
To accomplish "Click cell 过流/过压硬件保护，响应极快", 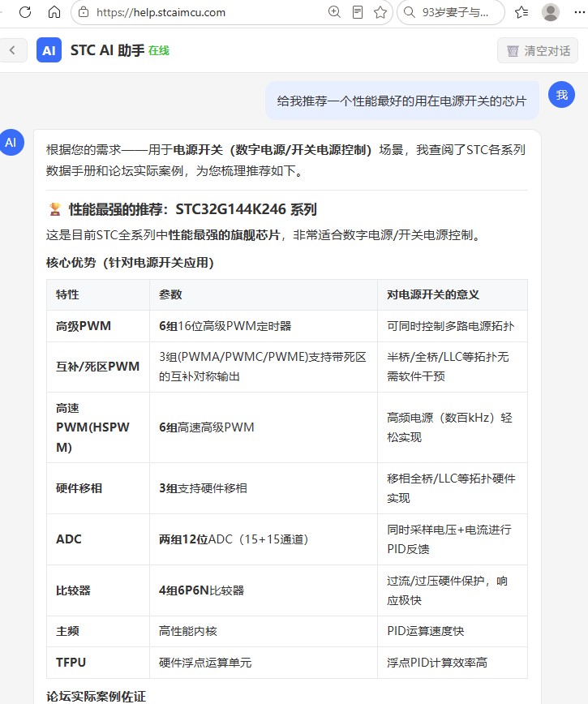I will [453, 590].
